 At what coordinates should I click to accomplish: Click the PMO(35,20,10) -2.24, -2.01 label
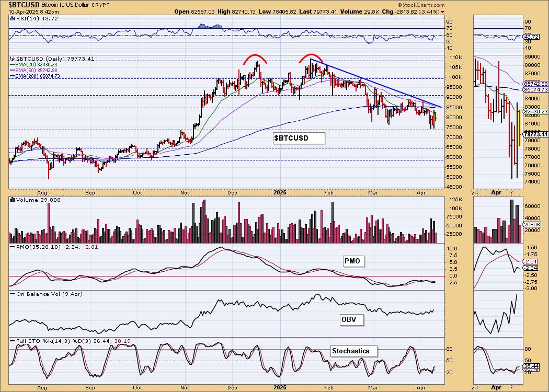click(57, 247)
